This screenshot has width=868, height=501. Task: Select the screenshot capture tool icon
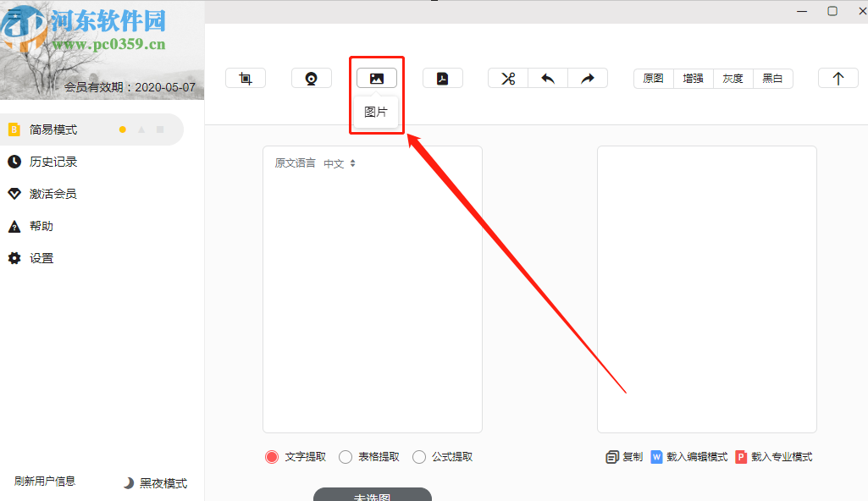pyautogui.click(x=245, y=77)
